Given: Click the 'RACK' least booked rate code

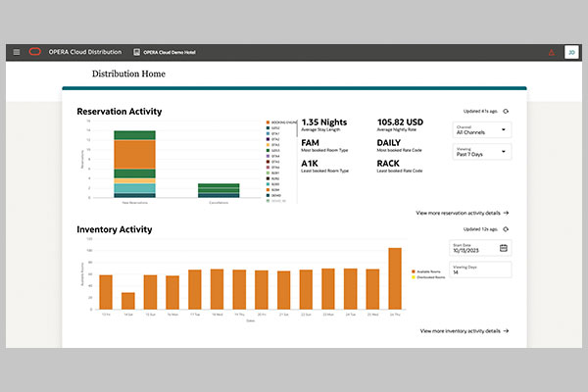Looking at the screenshot, I should point(388,164).
